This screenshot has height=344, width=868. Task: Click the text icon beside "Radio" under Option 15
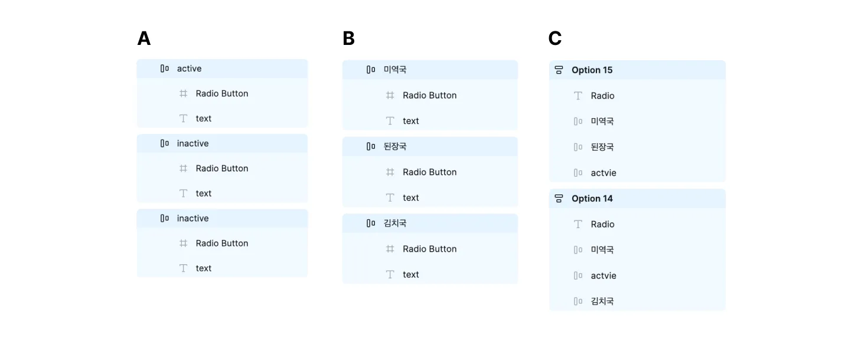(x=578, y=96)
